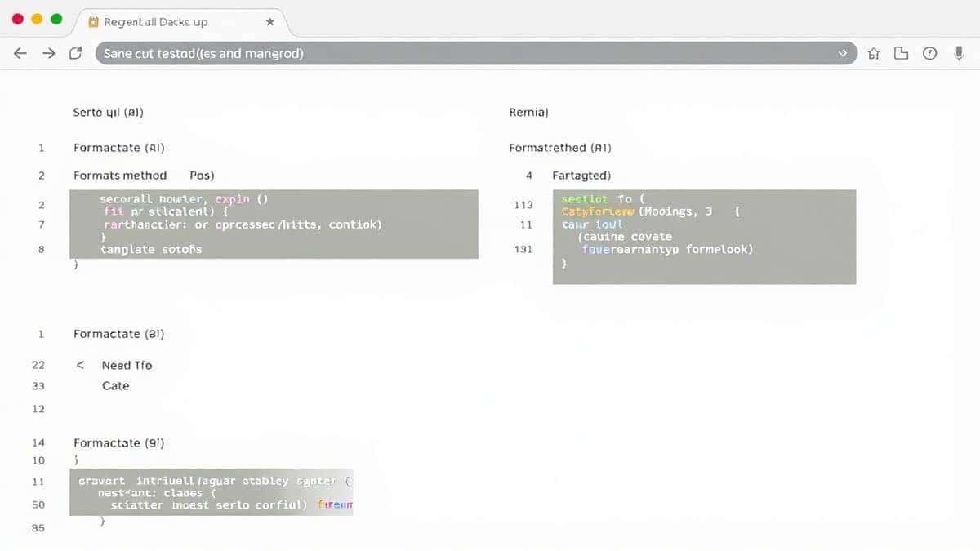This screenshot has width=980, height=551.
Task: Open the Formacate (A1) link
Action: [118, 148]
